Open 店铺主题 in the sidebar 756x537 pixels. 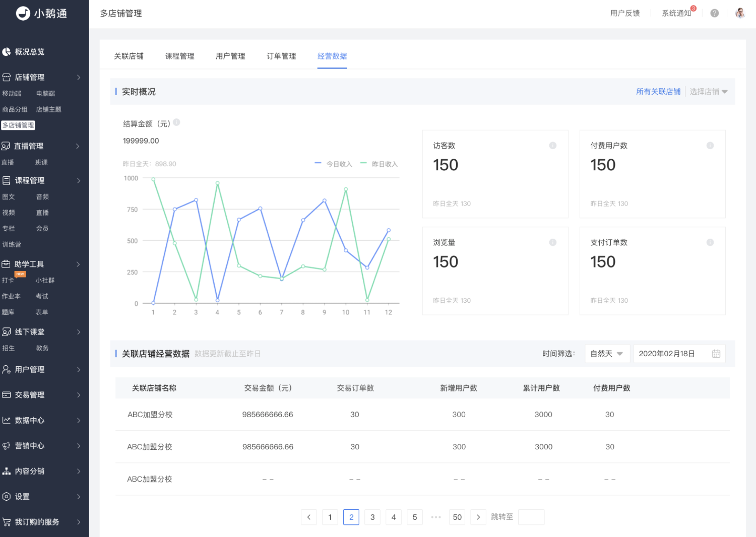49,110
